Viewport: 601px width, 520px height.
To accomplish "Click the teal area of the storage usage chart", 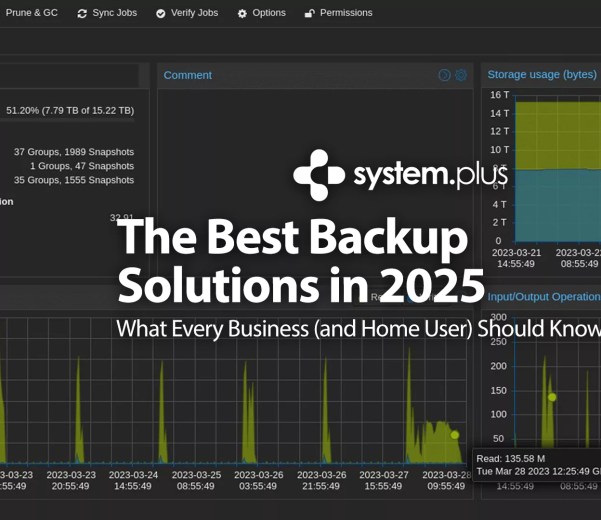I will pyautogui.click(x=558, y=205).
